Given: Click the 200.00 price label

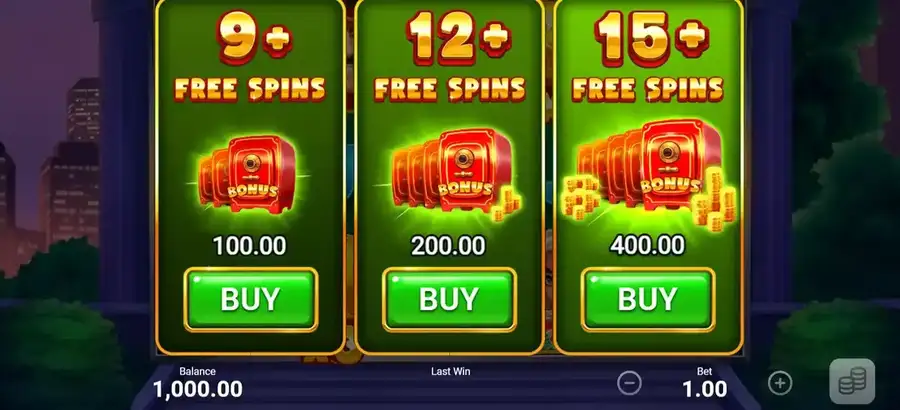Looking at the screenshot, I should (x=448, y=246).
